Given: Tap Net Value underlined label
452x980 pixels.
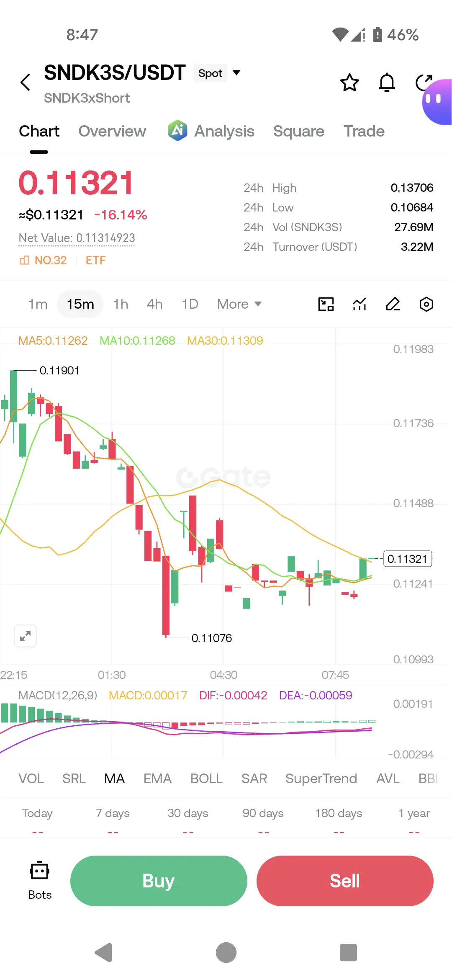Looking at the screenshot, I should pos(77,238).
